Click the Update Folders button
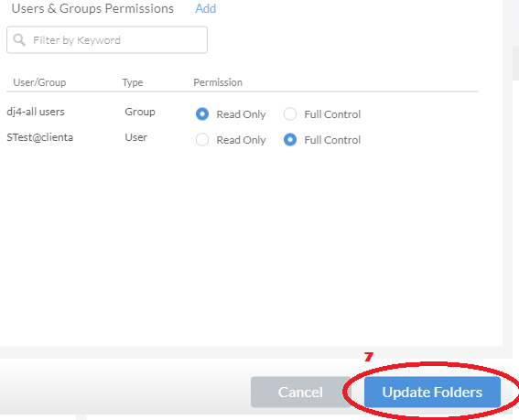The height and width of the screenshot is (420, 519). pyautogui.click(x=432, y=392)
